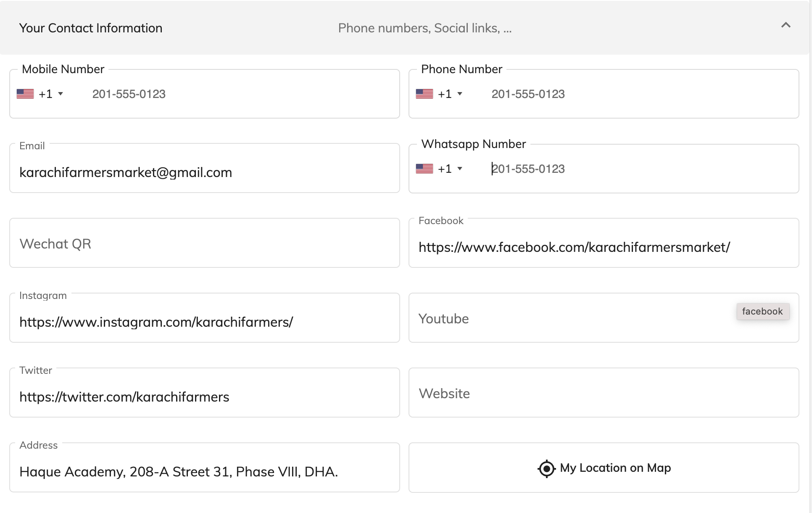The image size is (812, 513).
Task: Click the Instagram URL field
Action: coord(204,318)
